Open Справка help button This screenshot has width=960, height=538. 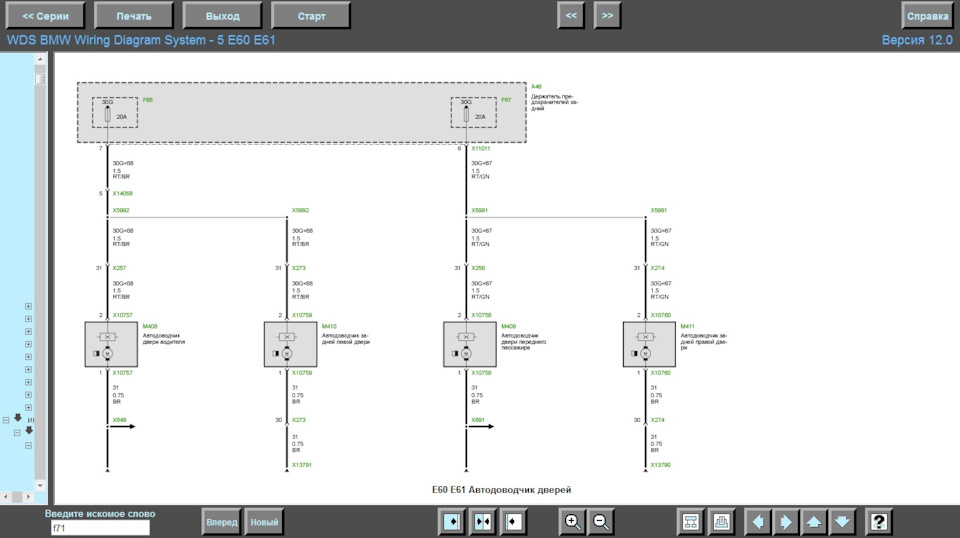(927, 16)
